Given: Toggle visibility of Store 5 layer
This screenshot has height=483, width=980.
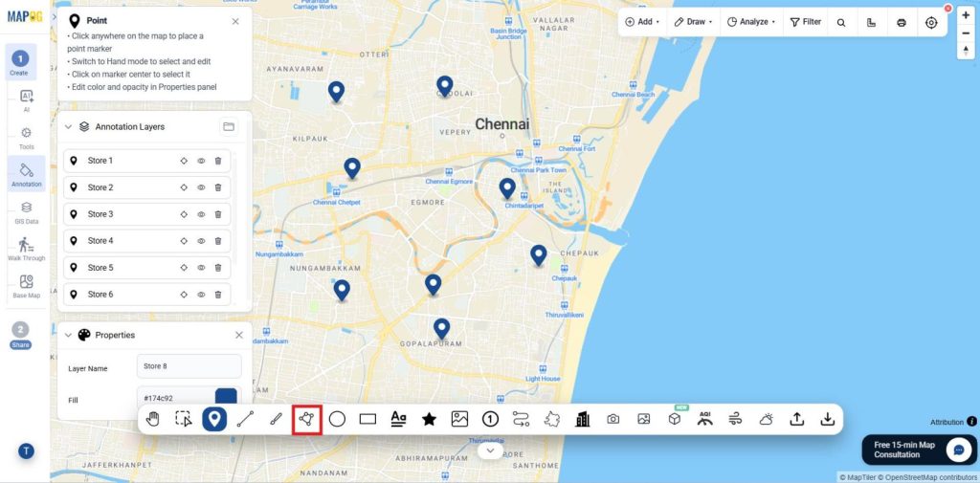Looking at the screenshot, I should pyautogui.click(x=201, y=268).
